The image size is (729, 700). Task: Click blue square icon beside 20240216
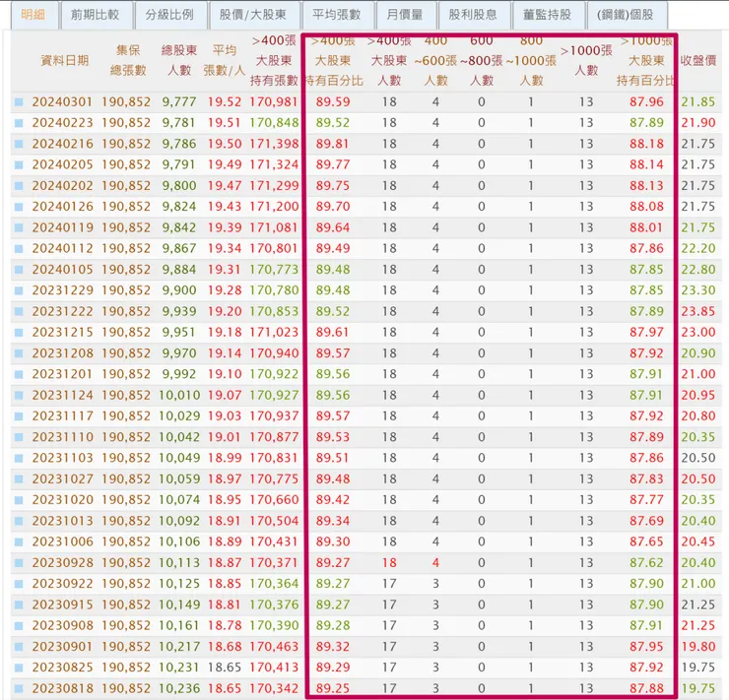coord(19,144)
